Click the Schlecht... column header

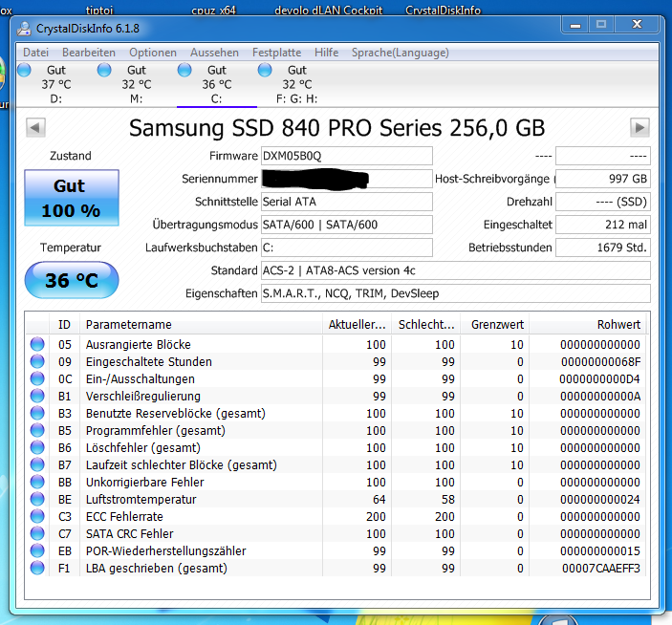pos(426,325)
